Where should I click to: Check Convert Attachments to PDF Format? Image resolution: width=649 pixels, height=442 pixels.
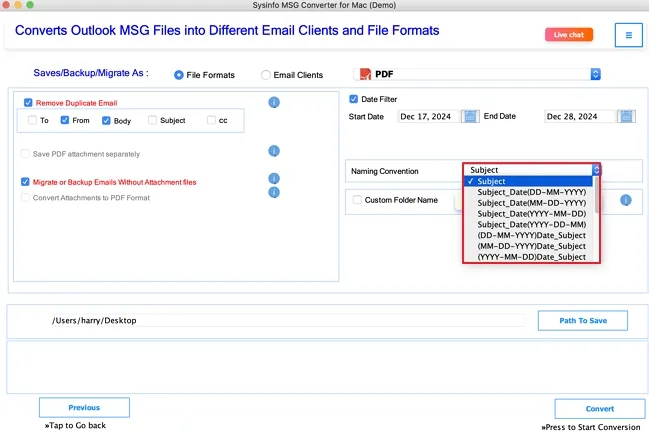pos(25,198)
